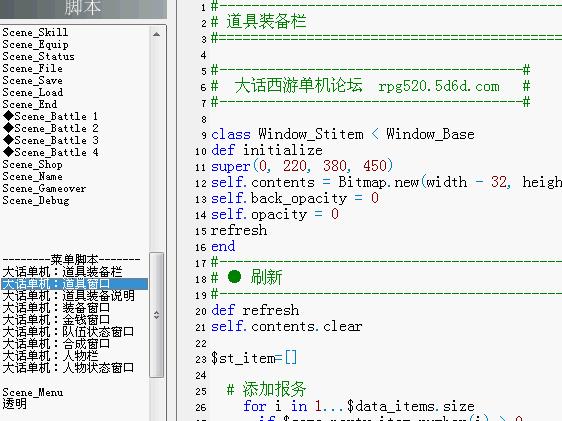Select Scene_End script entry
The image size is (562, 421).
tap(29, 104)
